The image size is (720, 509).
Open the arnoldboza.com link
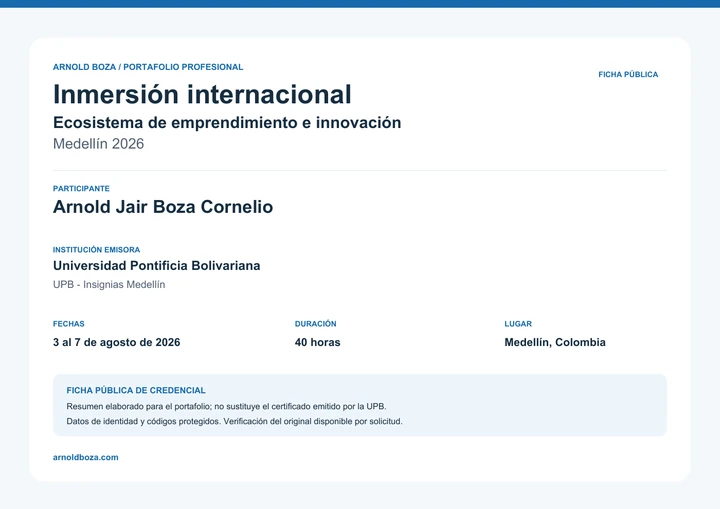pos(85,457)
